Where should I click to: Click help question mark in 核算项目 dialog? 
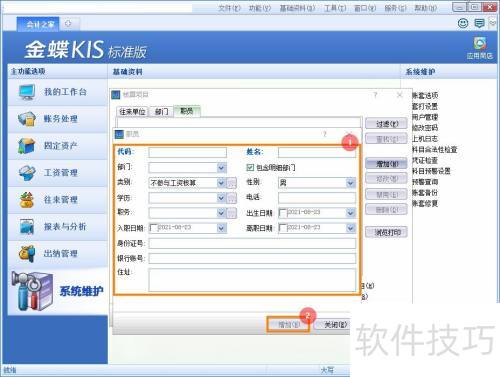pyautogui.click(x=375, y=95)
